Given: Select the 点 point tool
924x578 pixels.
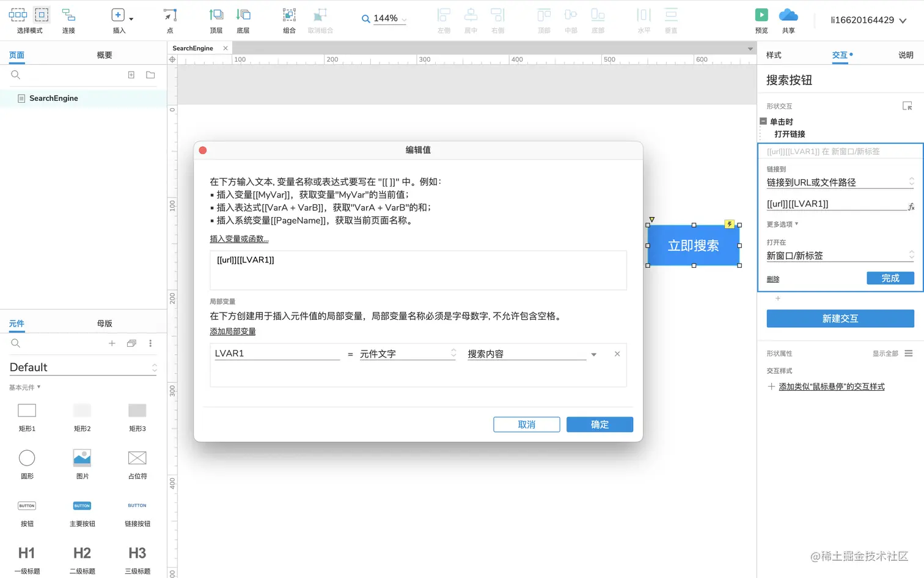Looking at the screenshot, I should pos(170,15).
